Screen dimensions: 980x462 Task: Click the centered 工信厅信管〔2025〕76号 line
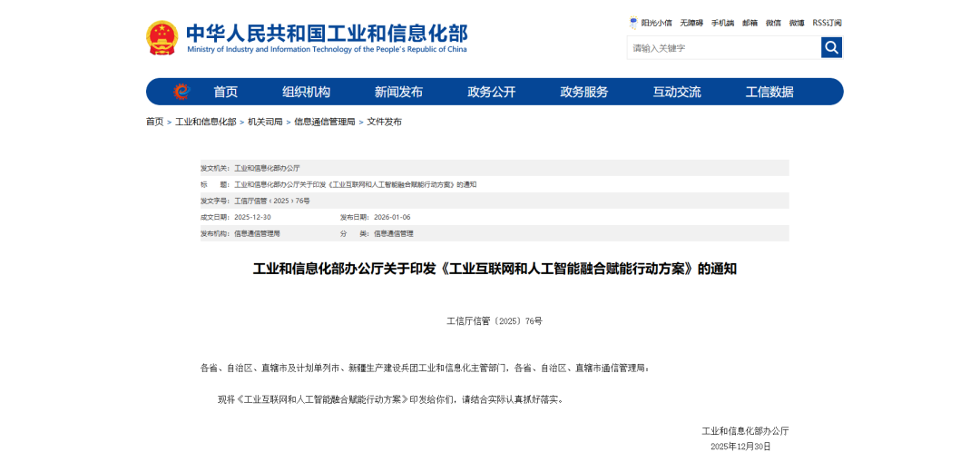(x=495, y=321)
